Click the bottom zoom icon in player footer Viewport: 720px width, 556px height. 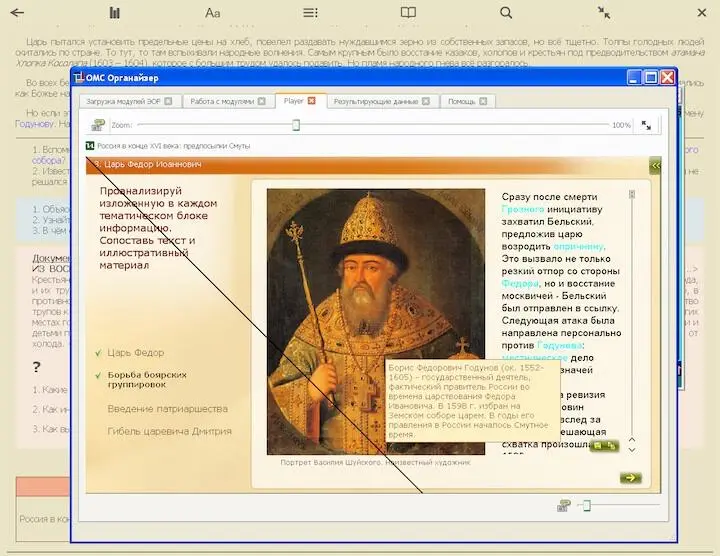tap(563, 505)
